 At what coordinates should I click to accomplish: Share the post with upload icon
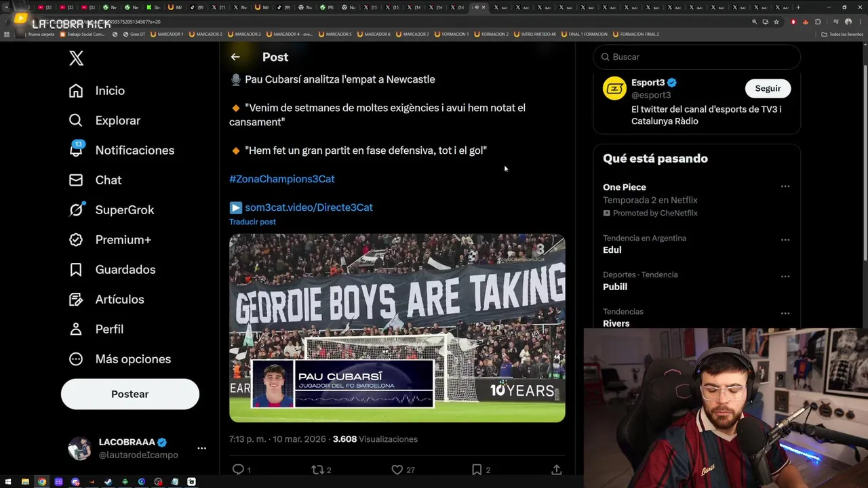(x=556, y=469)
